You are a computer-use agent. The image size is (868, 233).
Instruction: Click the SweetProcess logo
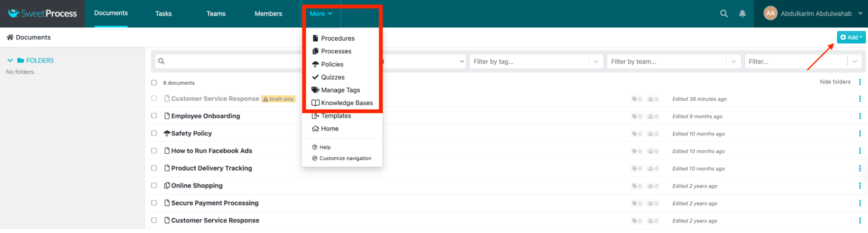43,13
